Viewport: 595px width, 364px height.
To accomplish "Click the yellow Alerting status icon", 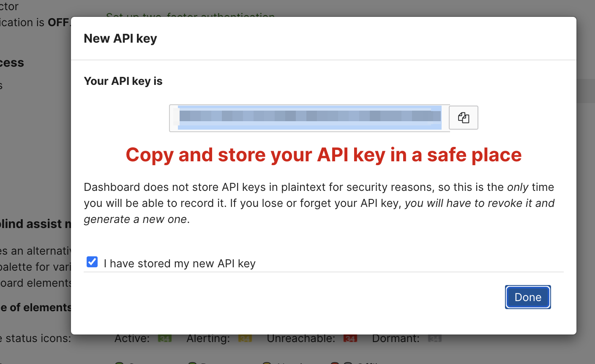I will pyautogui.click(x=245, y=338).
